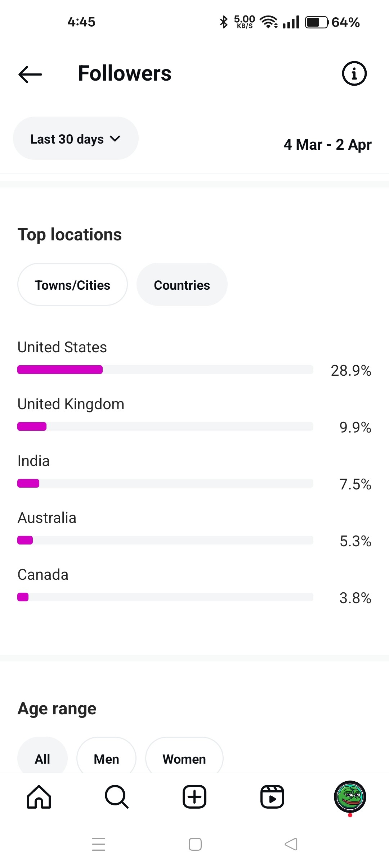The height and width of the screenshot is (868, 389).
Task: Open the info icon beside Followers
Action: click(354, 73)
